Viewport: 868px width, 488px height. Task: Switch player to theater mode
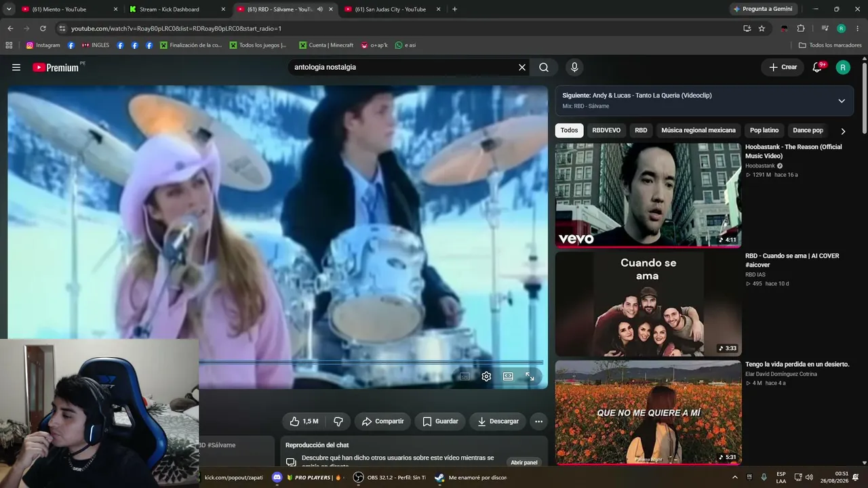[x=508, y=376]
